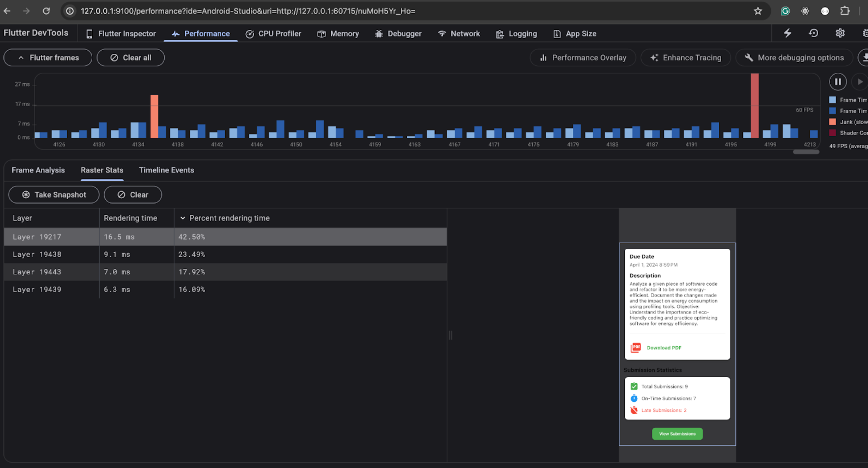Open the App Size tab
This screenshot has height=468, width=868.
(575, 34)
